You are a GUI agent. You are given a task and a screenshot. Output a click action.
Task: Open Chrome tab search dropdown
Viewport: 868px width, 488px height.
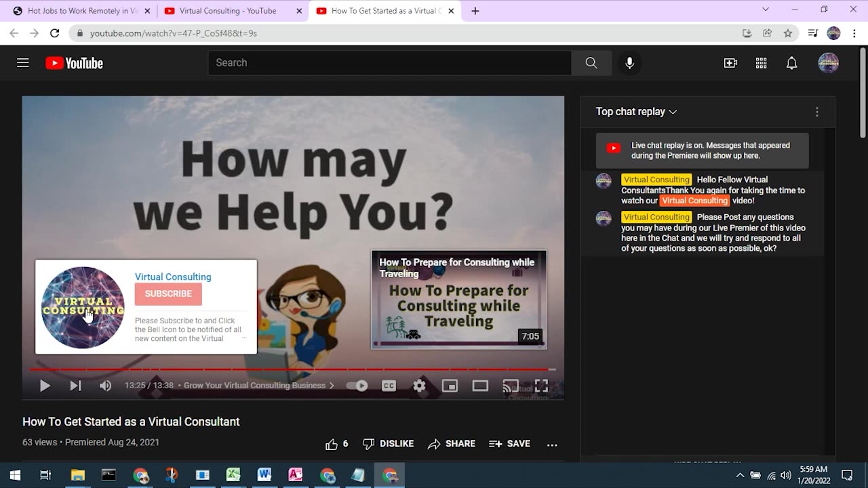(766, 9)
